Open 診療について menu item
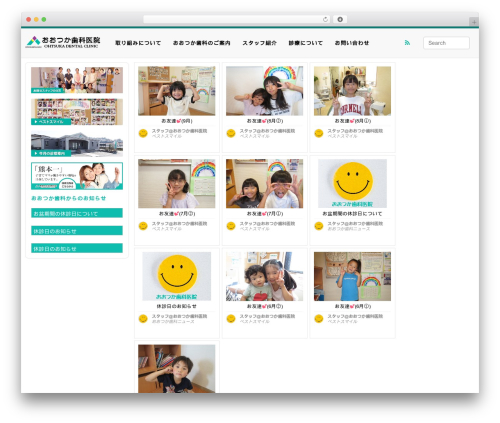Image resolution: width=500 pixels, height=423 pixels. click(x=306, y=43)
